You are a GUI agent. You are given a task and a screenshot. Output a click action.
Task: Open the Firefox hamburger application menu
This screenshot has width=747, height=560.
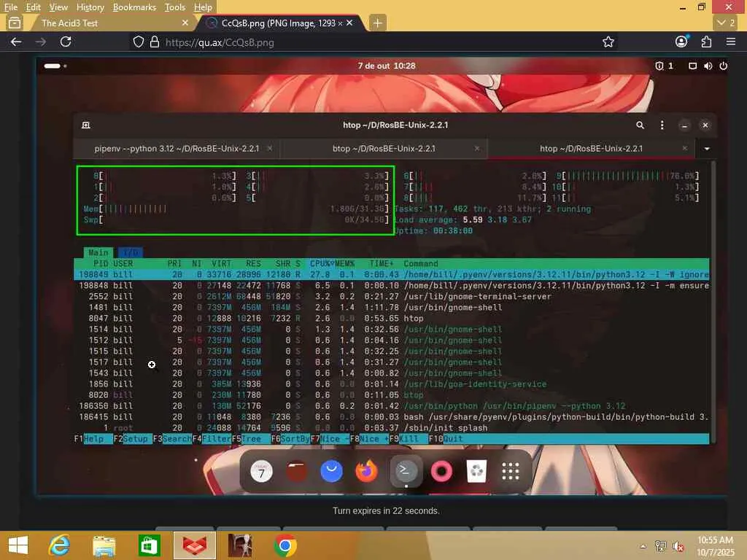click(731, 42)
